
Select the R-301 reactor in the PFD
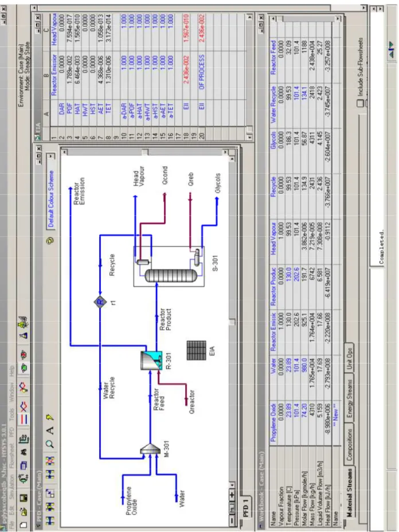point(152,361)
